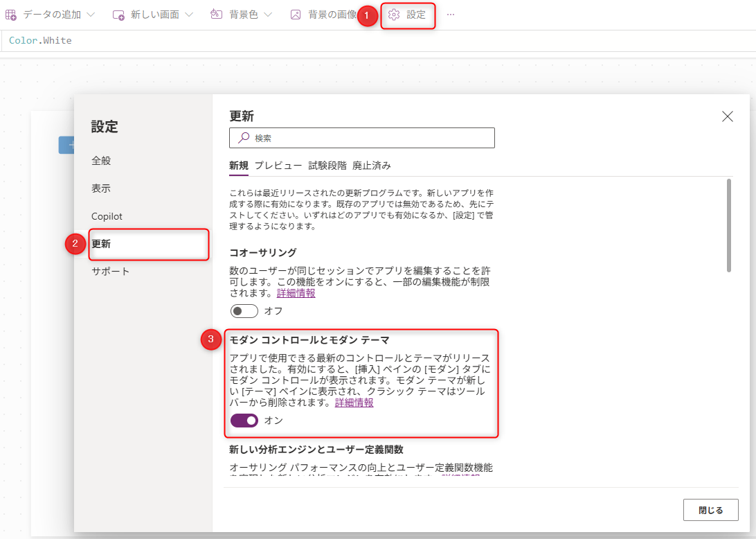Image resolution: width=756 pixels, height=539 pixels.
Task: Click the magnifier icon in search box
Action: click(x=244, y=138)
